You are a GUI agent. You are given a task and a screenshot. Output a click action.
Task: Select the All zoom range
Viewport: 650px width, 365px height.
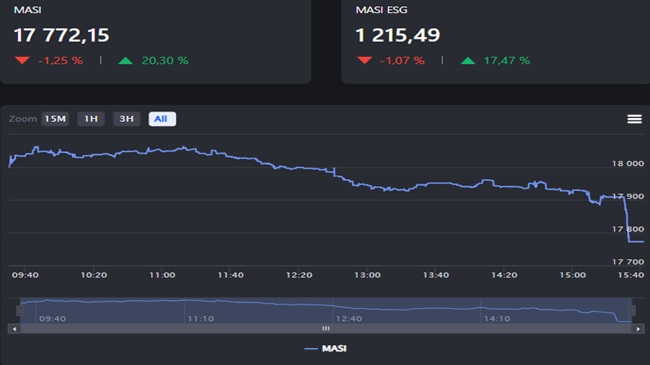(x=162, y=119)
